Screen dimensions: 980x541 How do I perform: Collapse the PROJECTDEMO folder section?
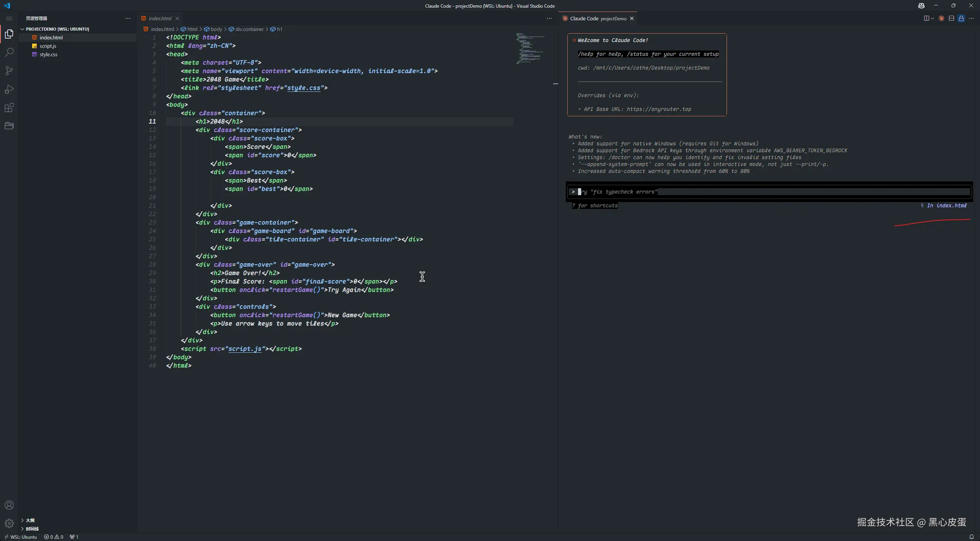pyautogui.click(x=57, y=29)
